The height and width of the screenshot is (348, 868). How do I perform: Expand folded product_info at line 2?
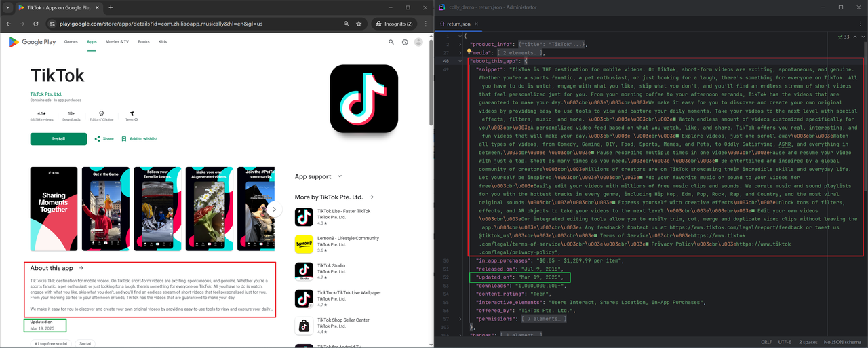pos(460,43)
